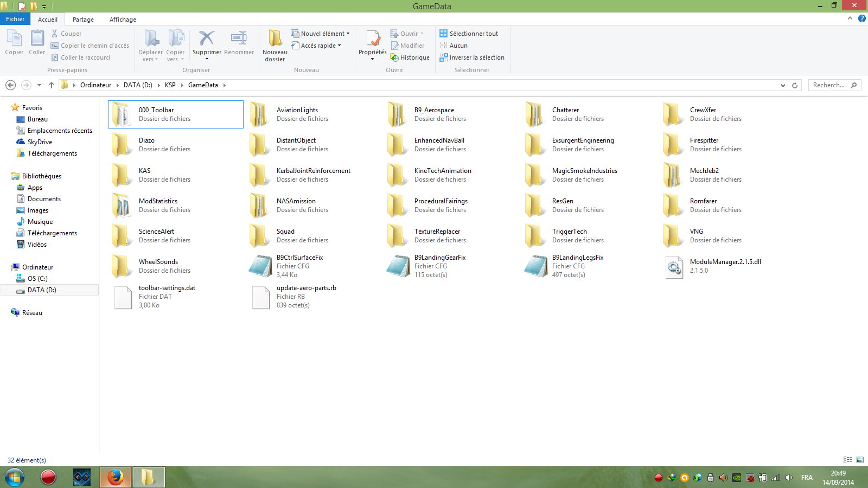
Task: Select Bureau in Favoris
Action: point(37,119)
